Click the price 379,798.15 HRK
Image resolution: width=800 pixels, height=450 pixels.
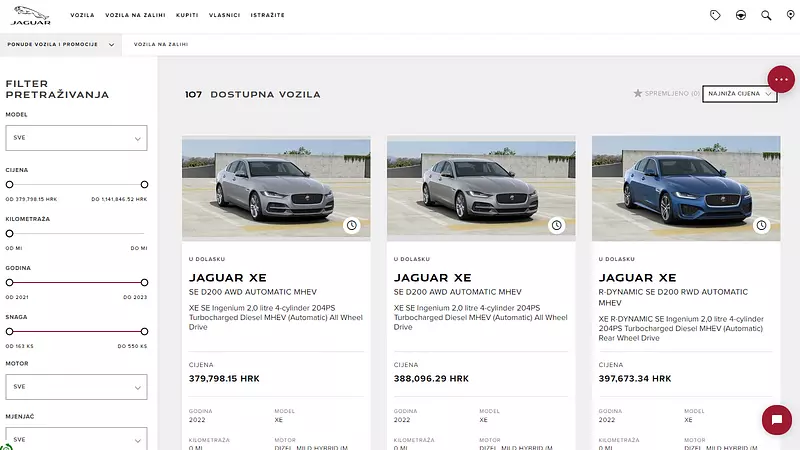[x=224, y=379]
